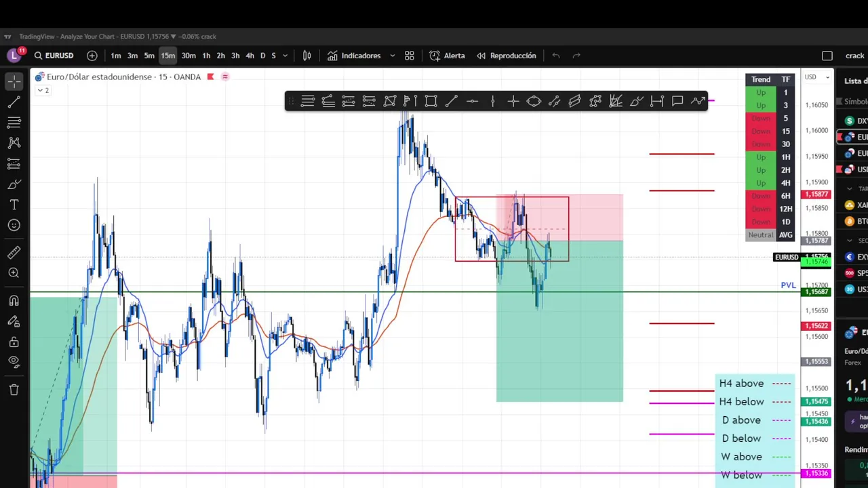Switch to the 1m timeframe
The width and height of the screenshot is (868, 488).
pos(116,56)
